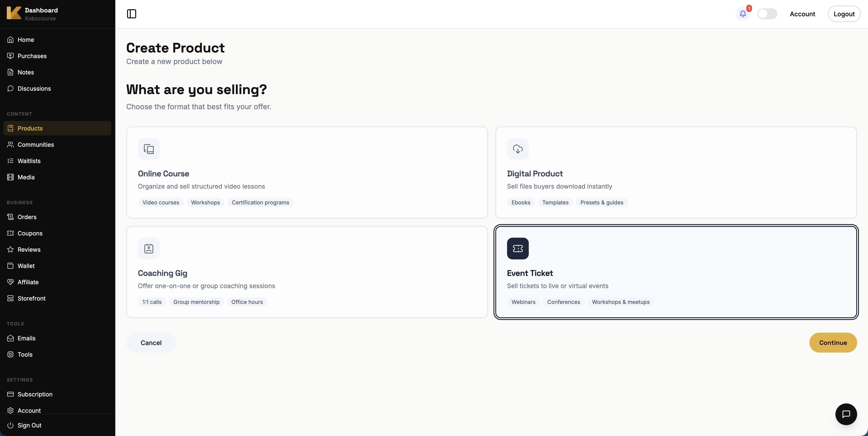Click the Event Ticket icon
Viewport: 868px width, 436px height.
click(x=517, y=248)
